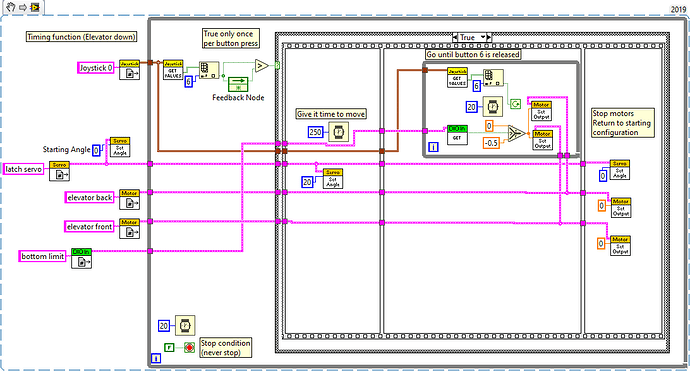Click the inner loop green condition terminal
The image size is (690, 371).
[x=515, y=104]
